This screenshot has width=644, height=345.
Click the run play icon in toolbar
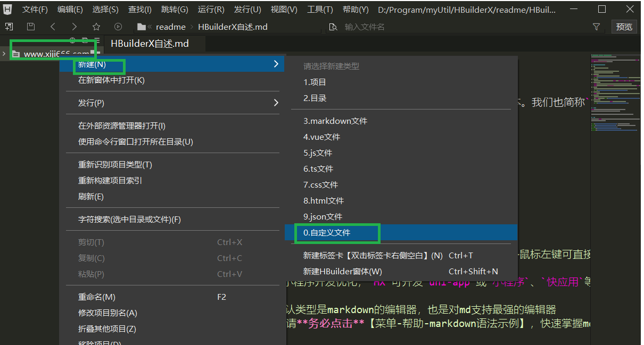tap(118, 27)
